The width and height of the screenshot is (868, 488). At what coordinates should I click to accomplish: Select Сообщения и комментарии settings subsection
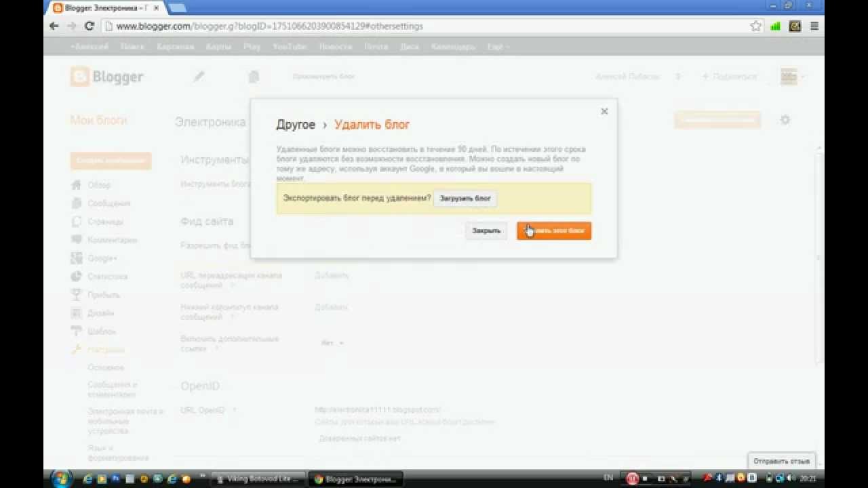point(113,389)
